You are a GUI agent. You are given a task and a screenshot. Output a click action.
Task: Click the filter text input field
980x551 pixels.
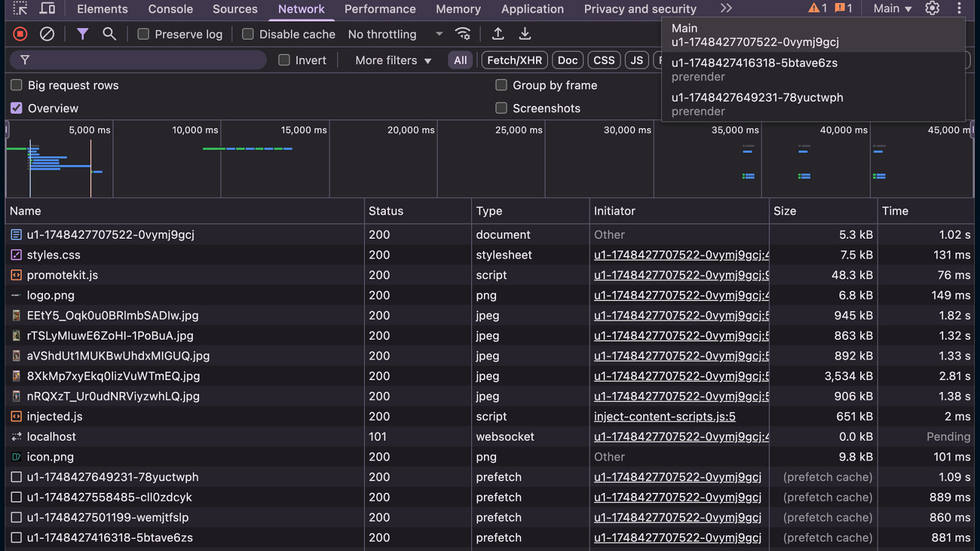[147, 60]
